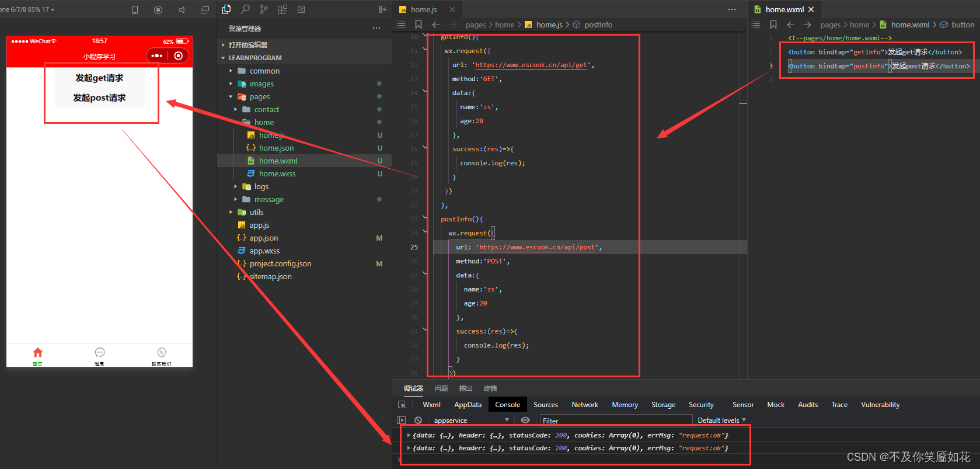980x469 pixels.
Task: Click the capsule close target icon in simulator
Action: pyautogui.click(x=179, y=55)
